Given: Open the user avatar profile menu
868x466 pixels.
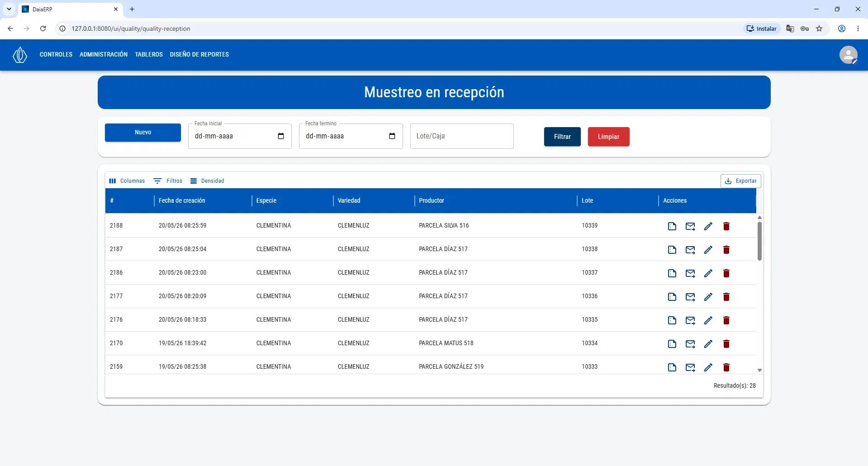Looking at the screenshot, I should 849,55.
